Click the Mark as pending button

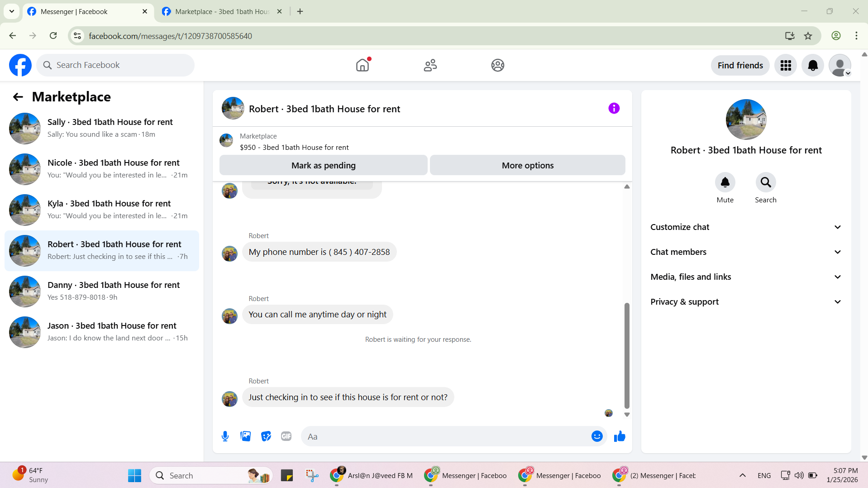pos(324,165)
